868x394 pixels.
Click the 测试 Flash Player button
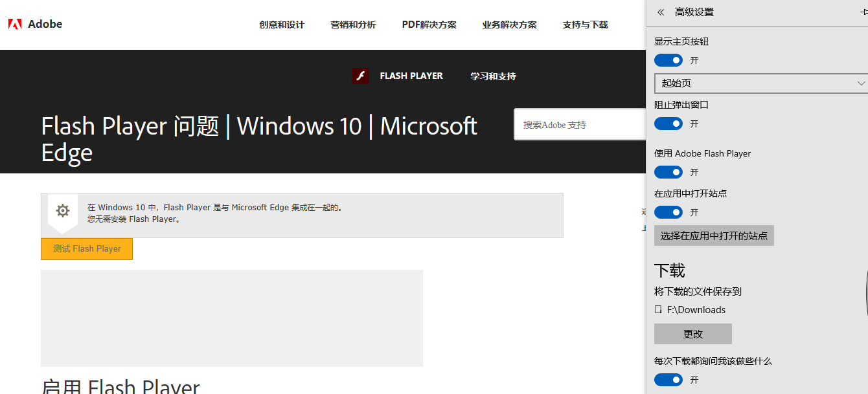[87, 249]
